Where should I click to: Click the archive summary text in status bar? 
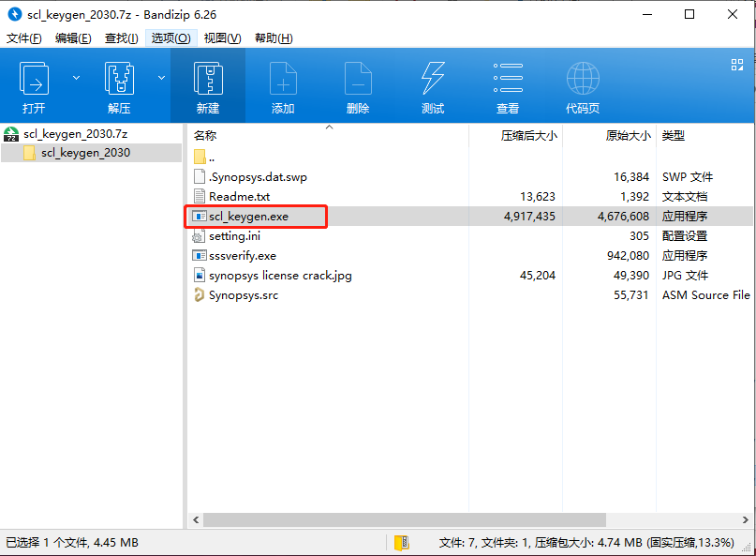[586, 543]
